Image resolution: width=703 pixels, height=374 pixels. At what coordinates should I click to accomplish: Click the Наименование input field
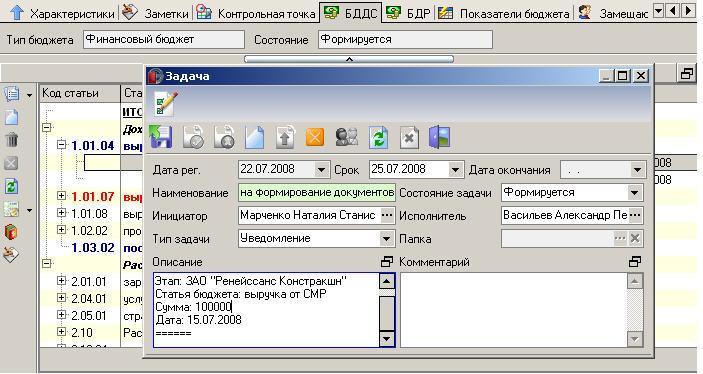tap(317, 193)
